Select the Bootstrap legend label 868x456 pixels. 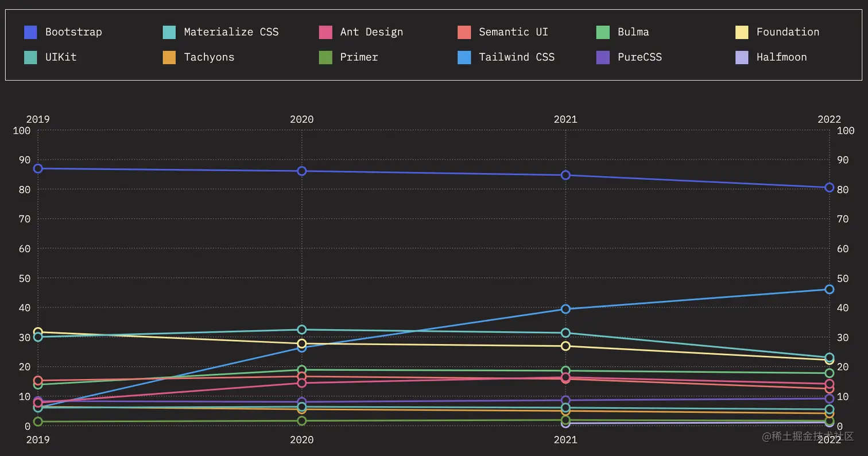(73, 32)
